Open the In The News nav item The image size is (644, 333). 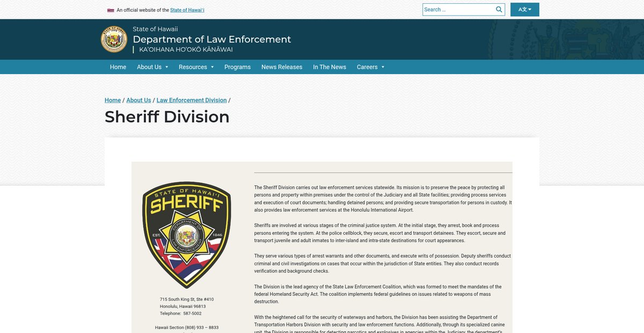[x=330, y=67]
